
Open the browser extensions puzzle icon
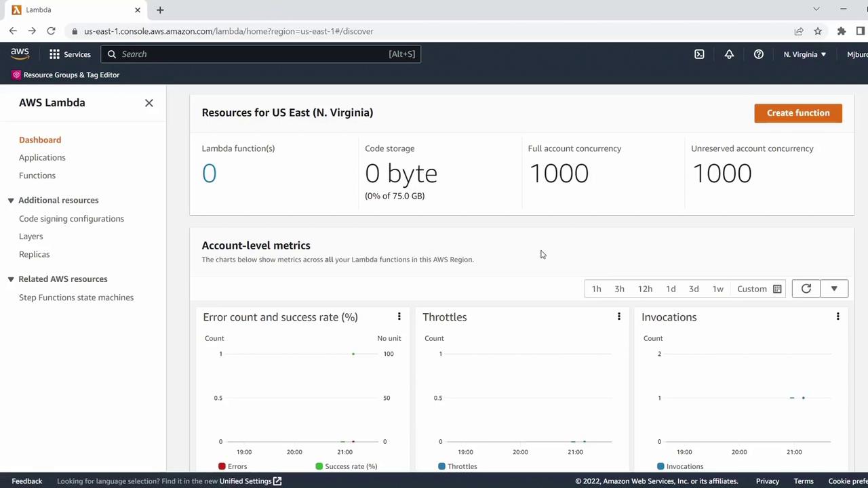pyautogui.click(x=842, y=31)
